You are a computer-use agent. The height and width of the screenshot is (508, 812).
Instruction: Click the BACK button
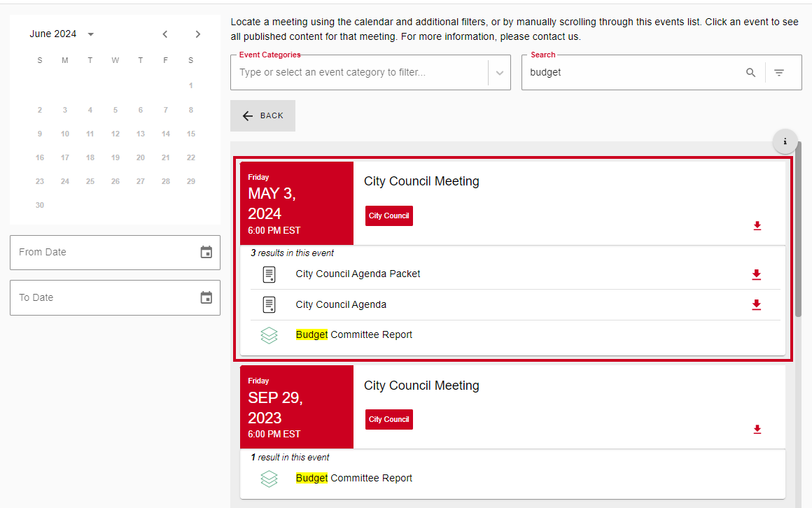pyautogui.click(x=263, y=115)
